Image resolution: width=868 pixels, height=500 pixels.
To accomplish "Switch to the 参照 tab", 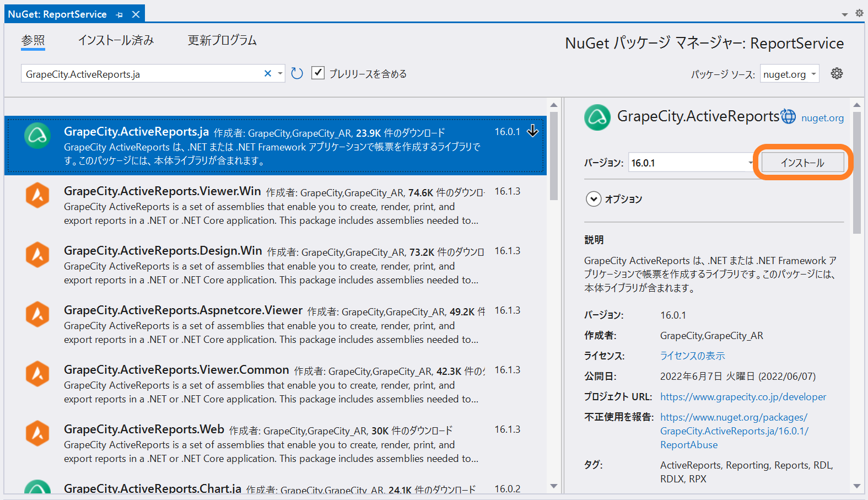I will click(x=33, y=40).
